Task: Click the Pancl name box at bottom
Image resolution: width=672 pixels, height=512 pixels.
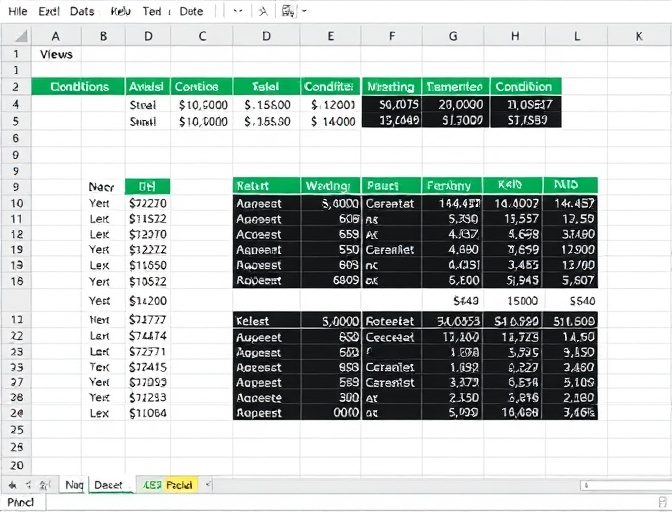Action: [x=22, y=502]
